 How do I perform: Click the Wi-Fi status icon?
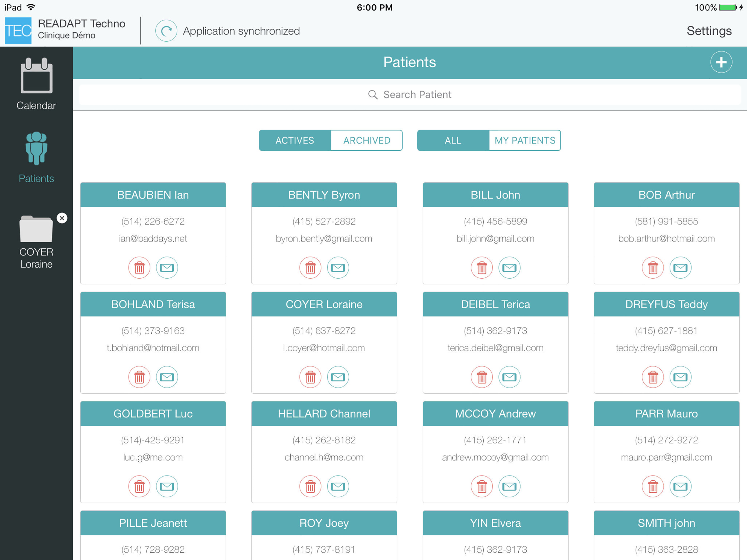tap(31, 7)
